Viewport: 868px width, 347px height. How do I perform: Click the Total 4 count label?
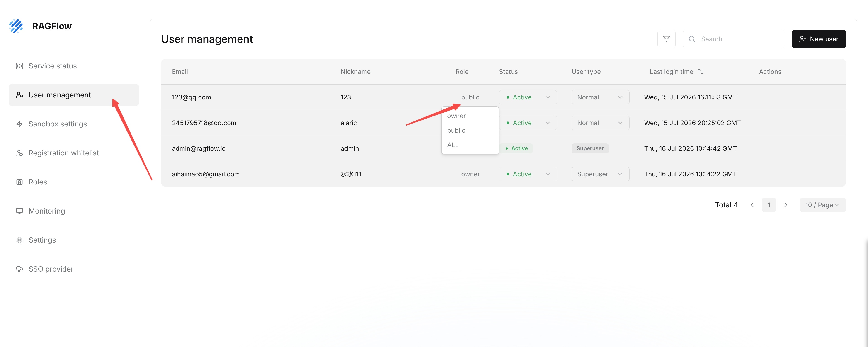click(726, 205)
